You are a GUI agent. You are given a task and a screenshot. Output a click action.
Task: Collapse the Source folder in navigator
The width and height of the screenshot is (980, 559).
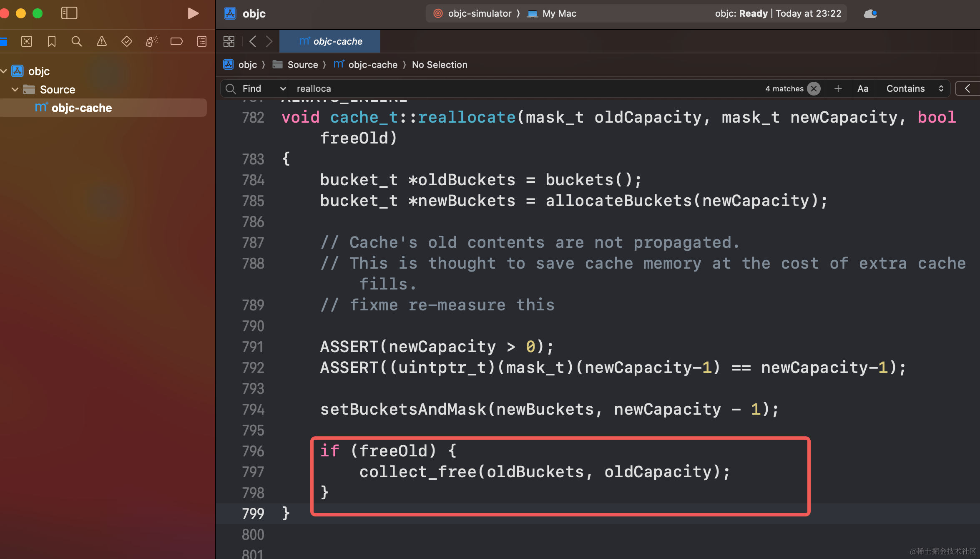click(x=15, y=89)
